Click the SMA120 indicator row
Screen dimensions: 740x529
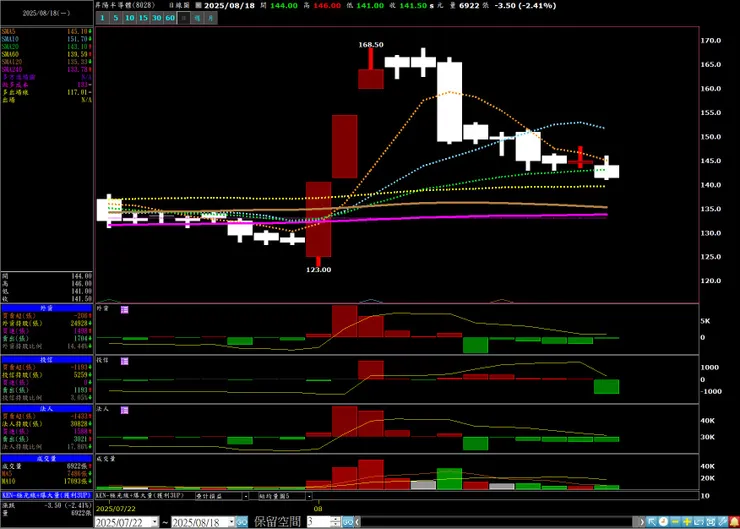(x=47, y=62)
